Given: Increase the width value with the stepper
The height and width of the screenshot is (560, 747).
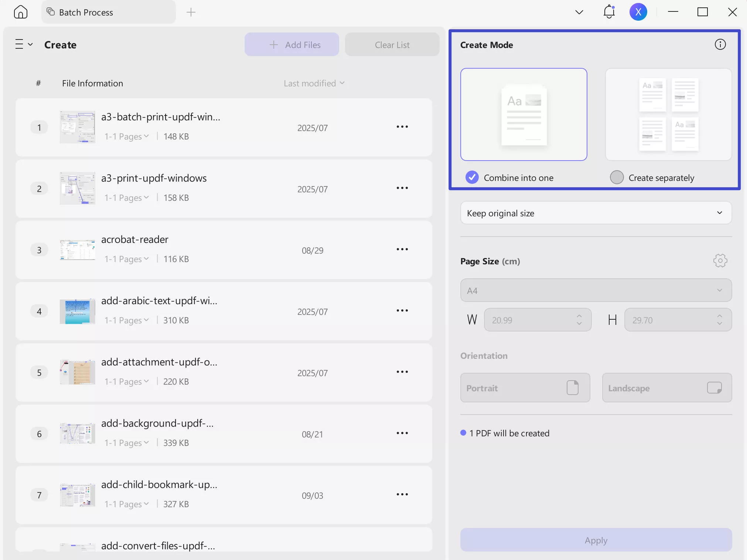Looking at the screenshot, I should pyautogui.click(x=579, y=316).
